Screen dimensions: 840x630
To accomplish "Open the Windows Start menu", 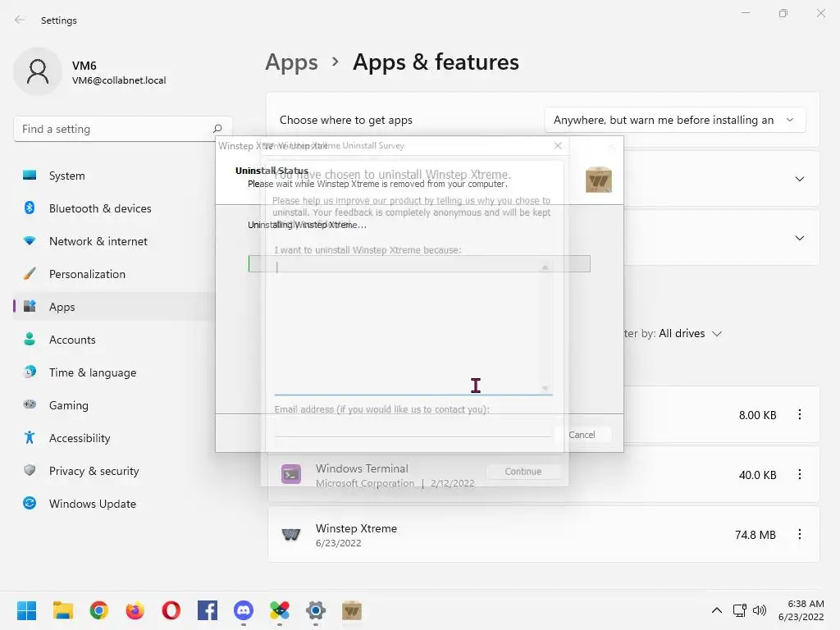I will point(27,610).
